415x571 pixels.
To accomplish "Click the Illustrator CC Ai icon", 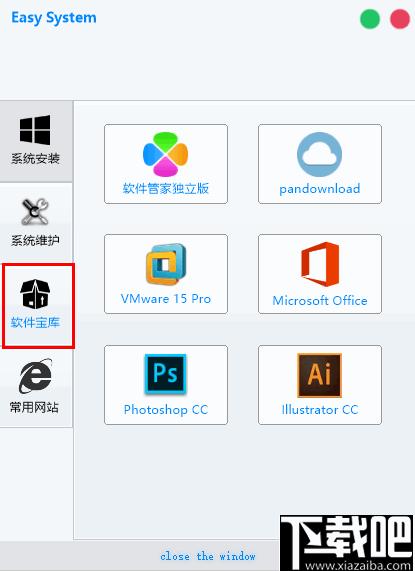I will [320, 375].
